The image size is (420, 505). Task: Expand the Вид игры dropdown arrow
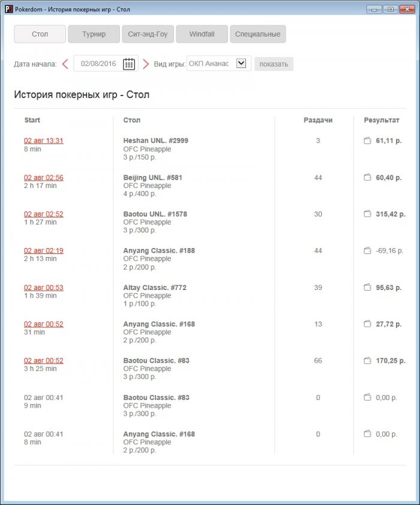[x=241, y=63]
